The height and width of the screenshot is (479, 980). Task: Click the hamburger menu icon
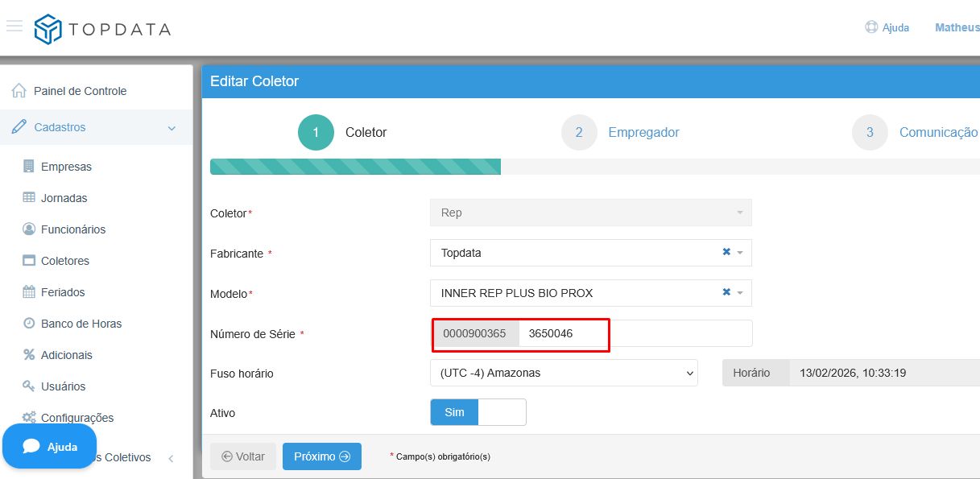tap(14, 27)
